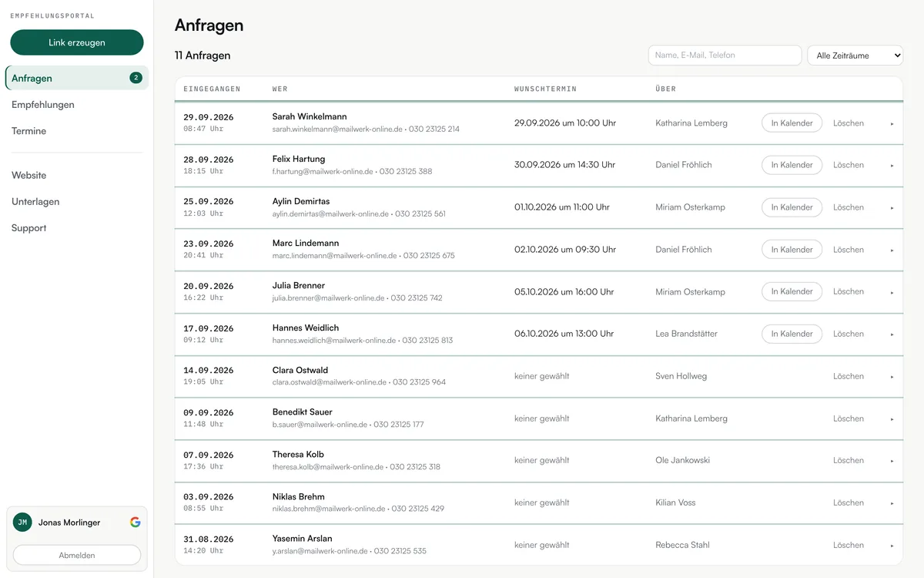Focus the Name, E-Mail, Telefon search field
The width and height of the screenshot is (924, 578).
[x=725, y=55]
